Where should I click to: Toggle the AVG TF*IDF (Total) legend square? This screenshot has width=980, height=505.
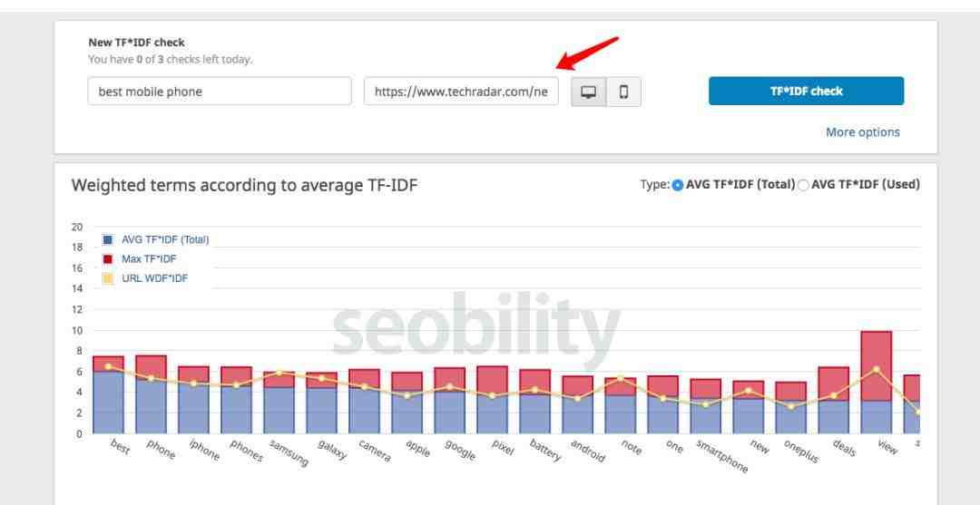point(107,239)
